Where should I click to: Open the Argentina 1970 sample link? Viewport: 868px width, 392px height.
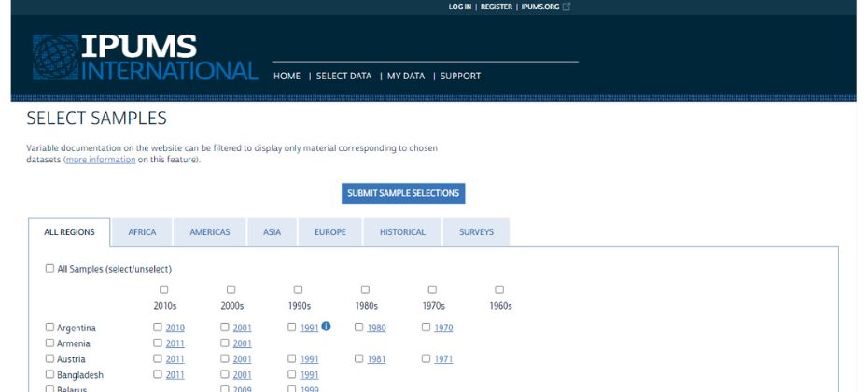coord(443,329)
